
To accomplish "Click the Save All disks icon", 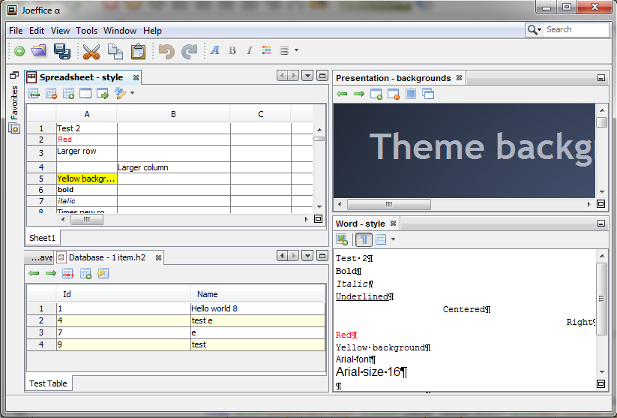I will tap(62, 51).
